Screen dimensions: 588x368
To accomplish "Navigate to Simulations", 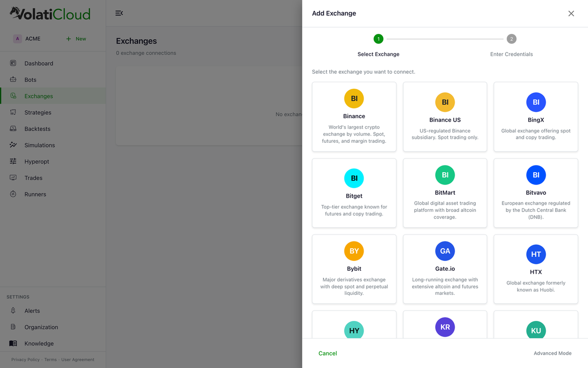I will coord(53,145).
